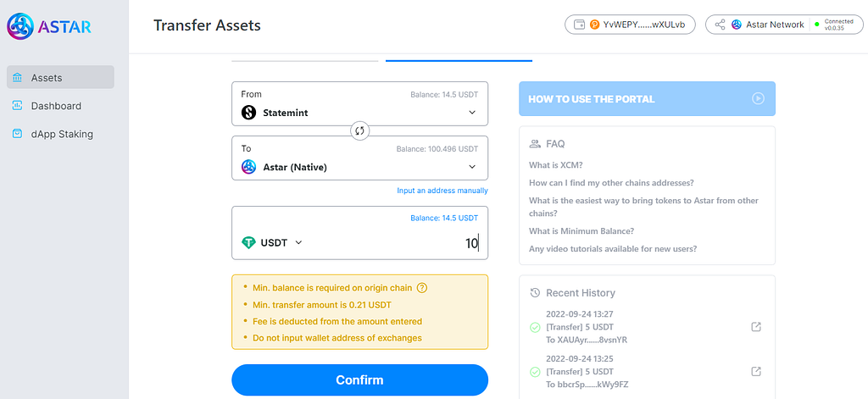This screenshot has width=868, height=399.
Task: Open FAQ about video tutorials for new users
Action: click(613, 248)
